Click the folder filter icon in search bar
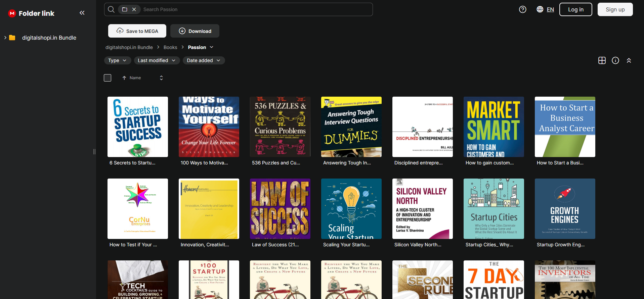The image size is (644, 299). [x=125, y=9]
